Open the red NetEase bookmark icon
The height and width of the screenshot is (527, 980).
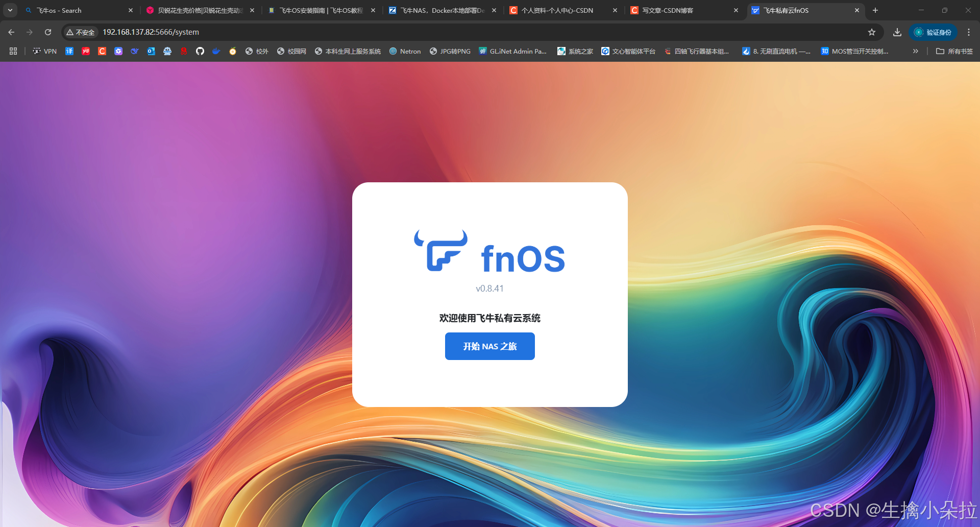click(184, 51)
